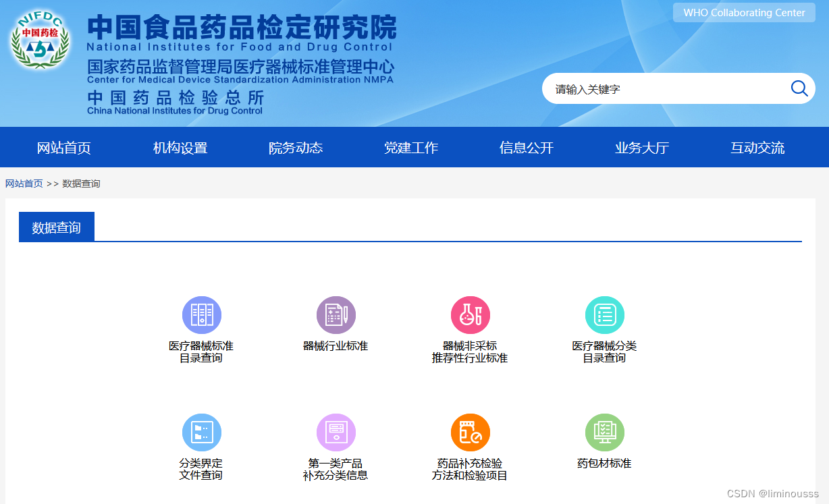Click the NIFDC 中国药检 logo
The image size is (829, 504).
point(40,40)
